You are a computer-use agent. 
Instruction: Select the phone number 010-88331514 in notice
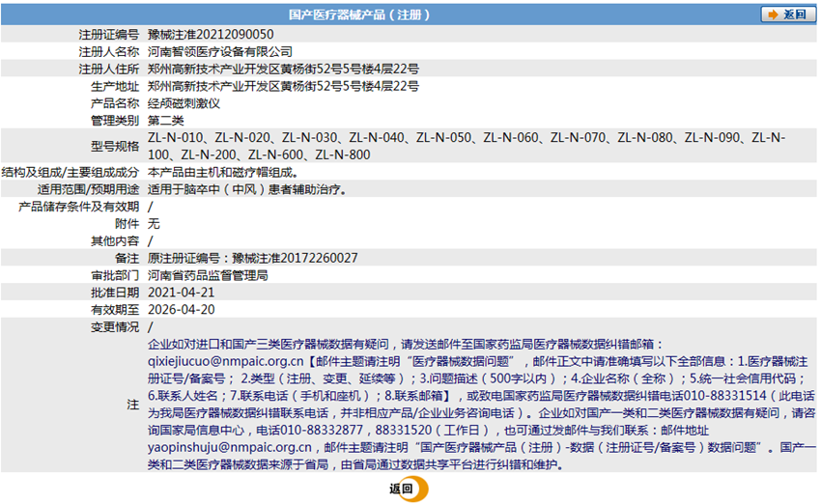[725, 396]
